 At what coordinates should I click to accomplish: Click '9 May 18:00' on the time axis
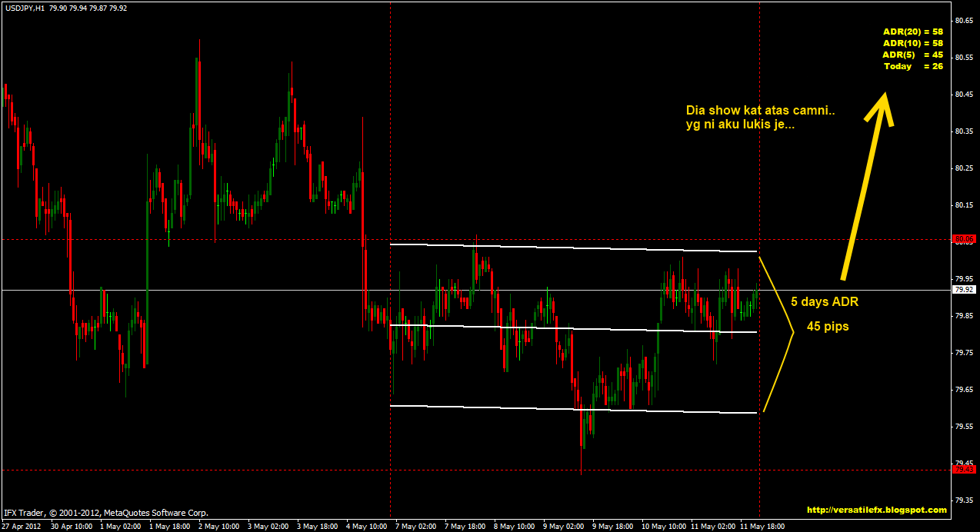click(613, 527)
